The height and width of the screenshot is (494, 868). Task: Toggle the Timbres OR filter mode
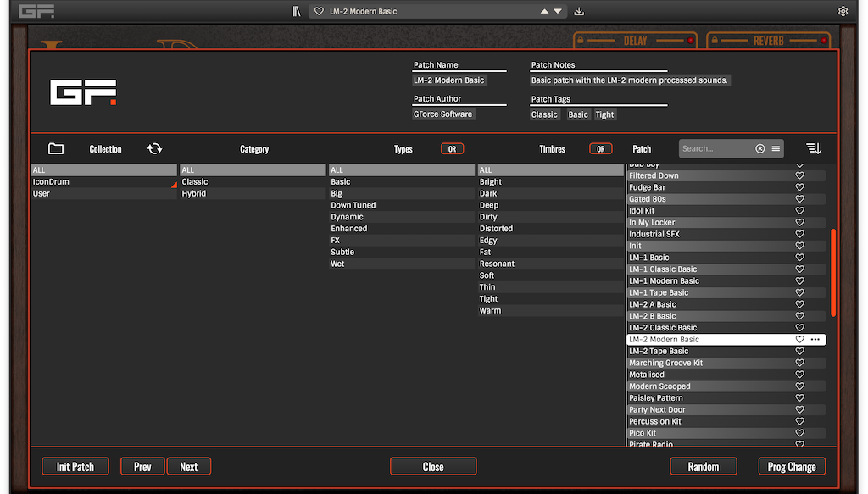pyautogui.click(x=601, y=149)
